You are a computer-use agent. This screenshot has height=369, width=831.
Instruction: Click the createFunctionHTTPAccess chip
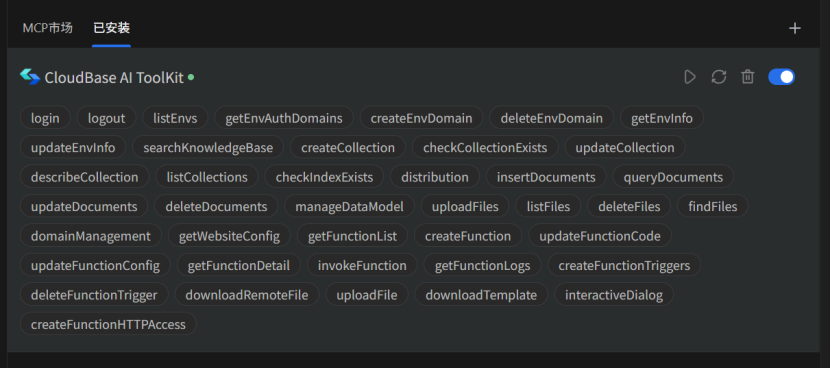point(109,324)
